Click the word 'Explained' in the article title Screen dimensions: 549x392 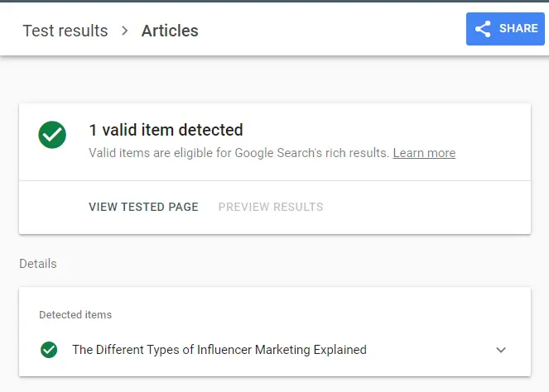(340, 350)
